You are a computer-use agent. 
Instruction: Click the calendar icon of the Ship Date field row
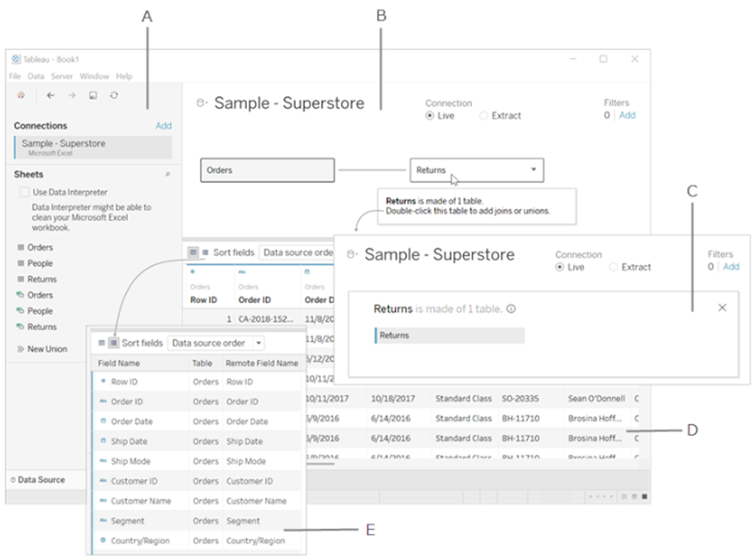coord(103,440)
